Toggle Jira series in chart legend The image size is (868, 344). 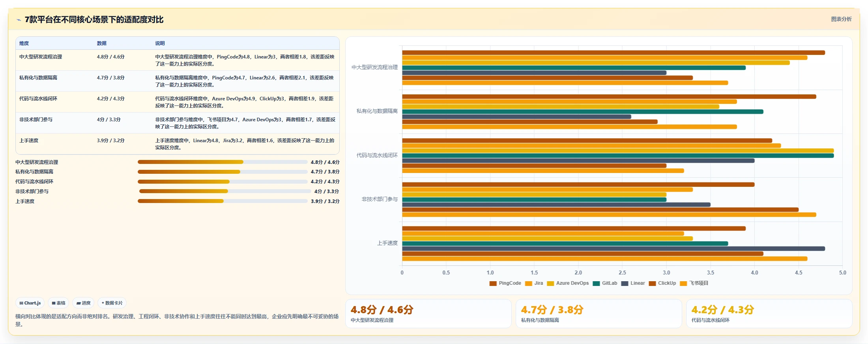pos(534,283)
